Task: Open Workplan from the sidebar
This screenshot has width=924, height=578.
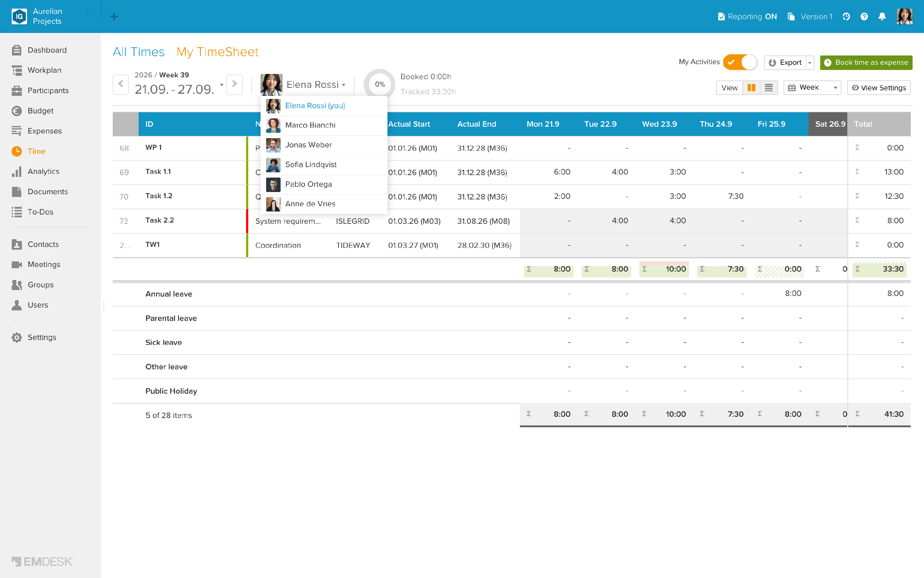Action: [37, 70]
